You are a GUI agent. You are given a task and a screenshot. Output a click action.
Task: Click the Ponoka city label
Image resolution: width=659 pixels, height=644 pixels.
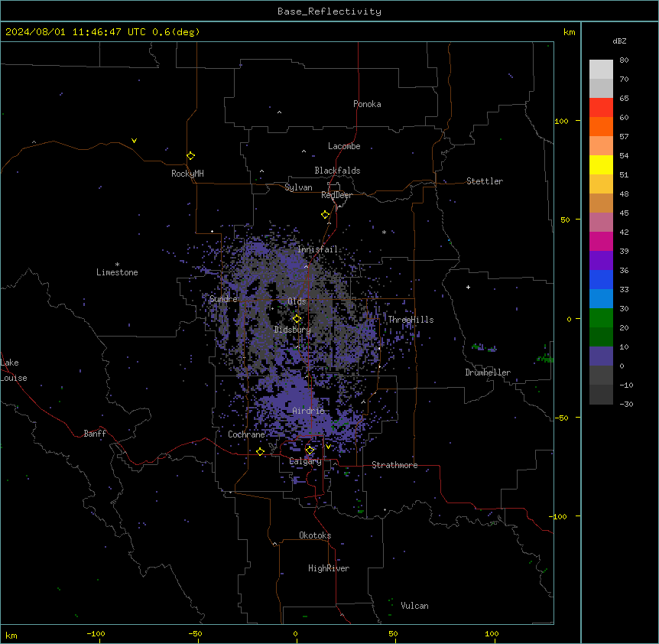click(x=367, y=104)
